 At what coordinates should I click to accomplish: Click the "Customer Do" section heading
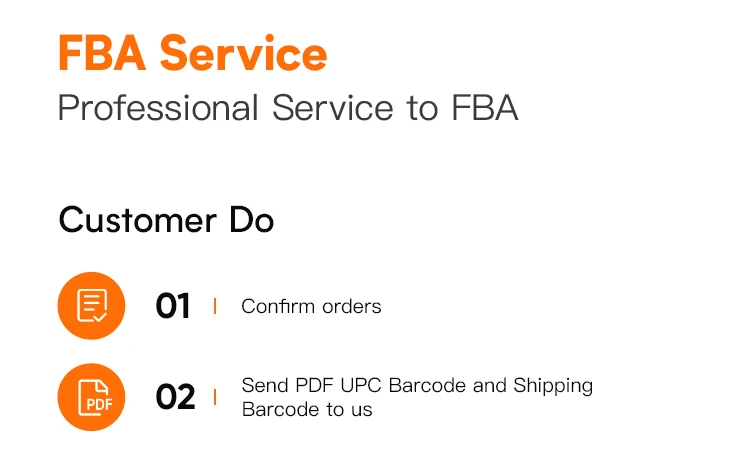(166, 220)
